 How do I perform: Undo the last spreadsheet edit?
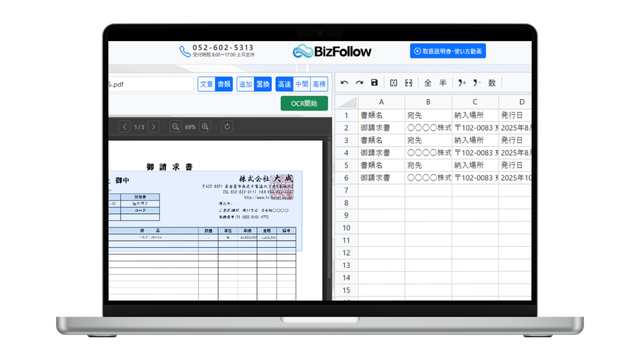(x=344, y=83)
